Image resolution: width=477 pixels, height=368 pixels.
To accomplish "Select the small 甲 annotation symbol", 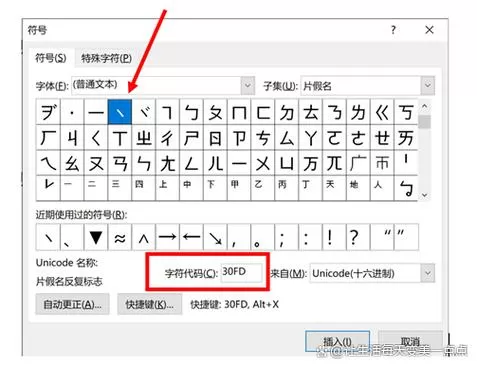I will click(239, 188).
